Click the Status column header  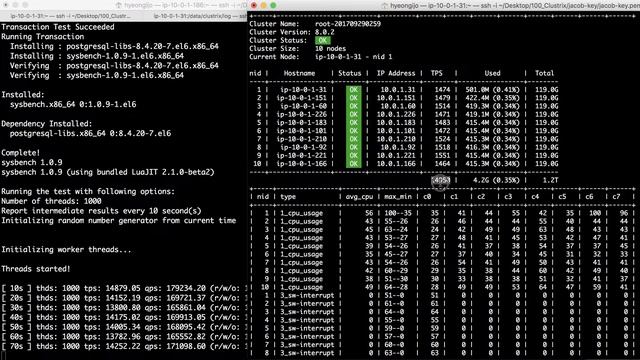pyautogui.click(x=350, y=73)
